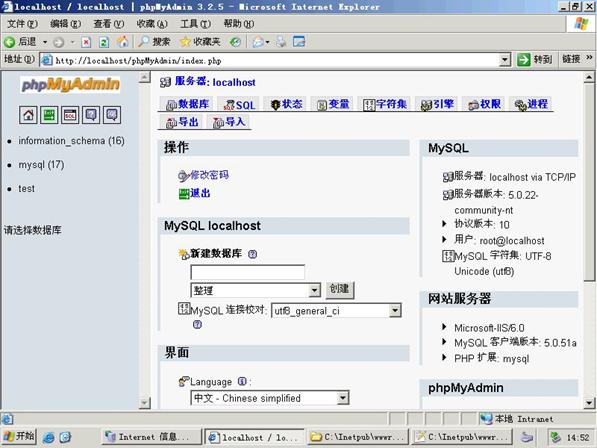Open the 导入 import tab
The height and width of the screenshot is (448, 597).
pyautogui.click(x=229, y=122)
